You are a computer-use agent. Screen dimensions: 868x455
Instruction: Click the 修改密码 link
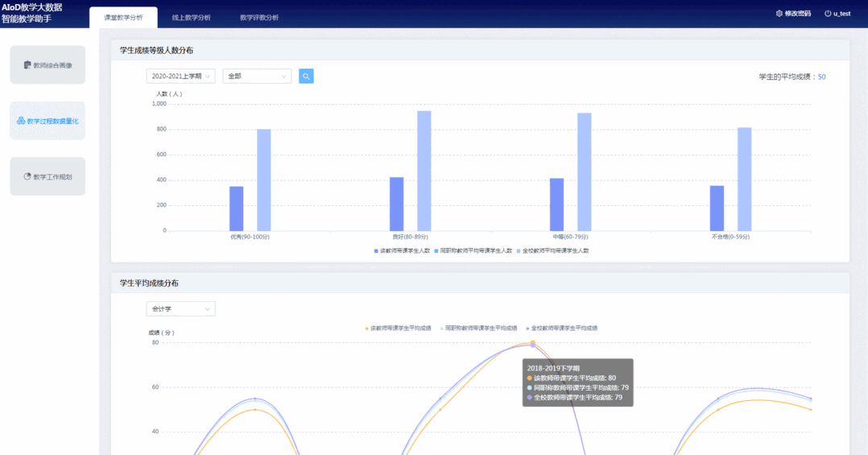pyautogui.click(x=797, y=14)
